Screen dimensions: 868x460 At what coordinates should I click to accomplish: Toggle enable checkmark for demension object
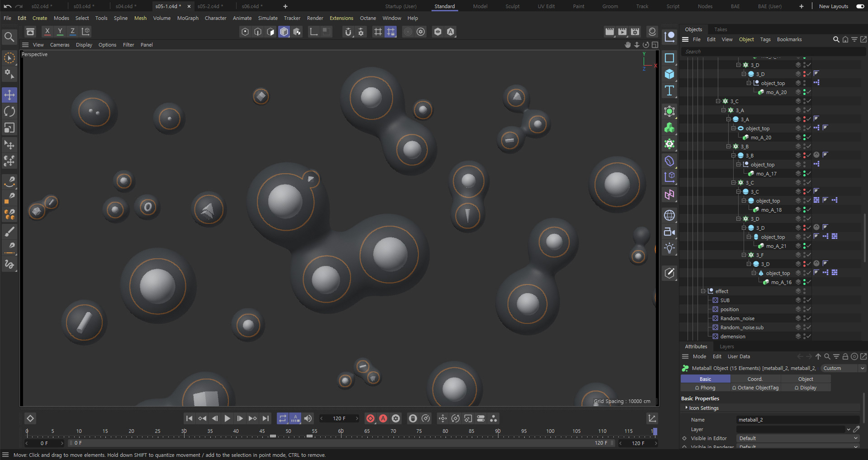click(x=809, y=337)
